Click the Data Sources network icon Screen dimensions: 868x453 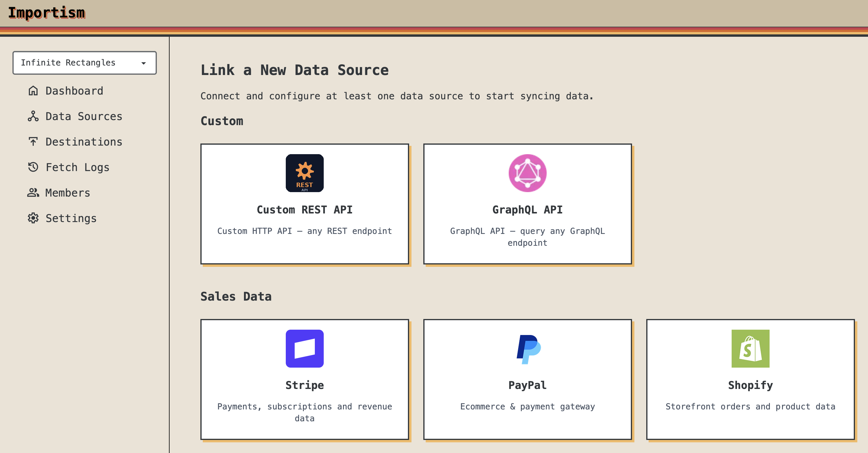pos(33,116)
